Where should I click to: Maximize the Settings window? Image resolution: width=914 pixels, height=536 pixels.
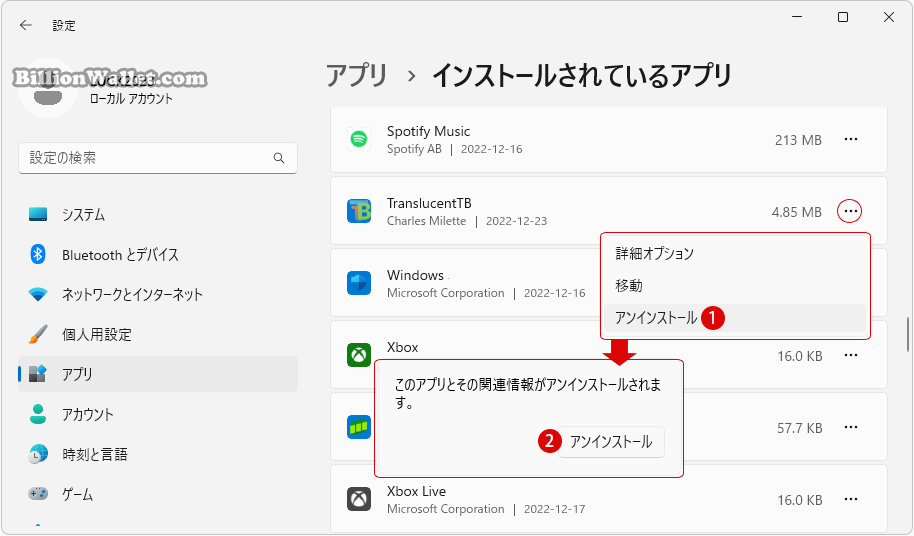pyautogui.click(x=843, y=17)
